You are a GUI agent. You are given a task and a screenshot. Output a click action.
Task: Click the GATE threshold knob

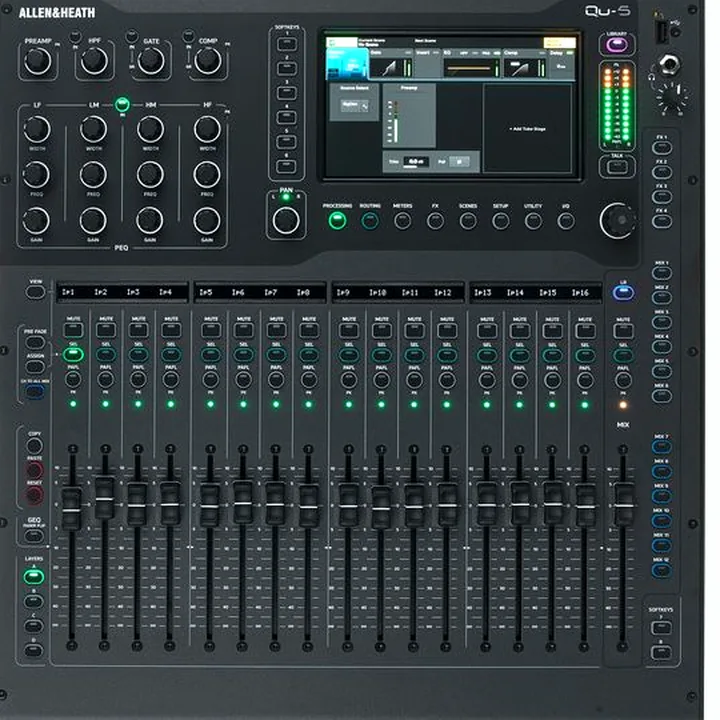coord(151,61)
